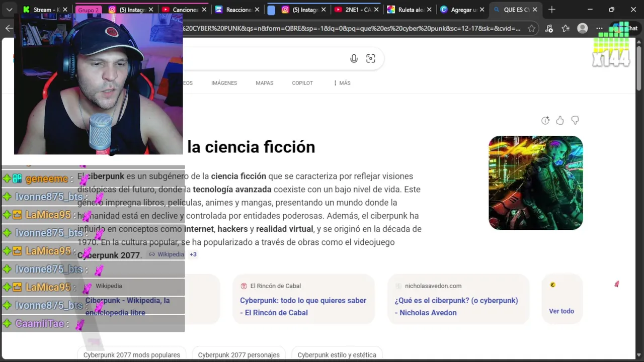
Task: Open a new browser tab
Action: [552, 10]
